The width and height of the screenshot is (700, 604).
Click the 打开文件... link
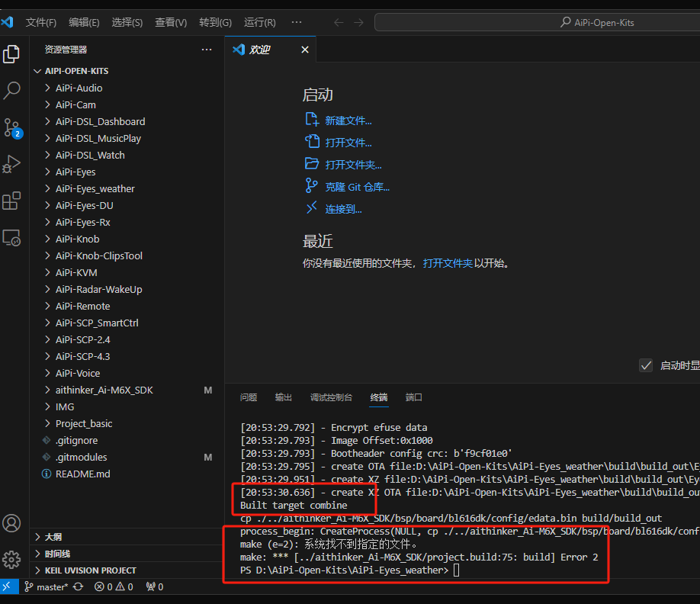[x=348, y=143]
